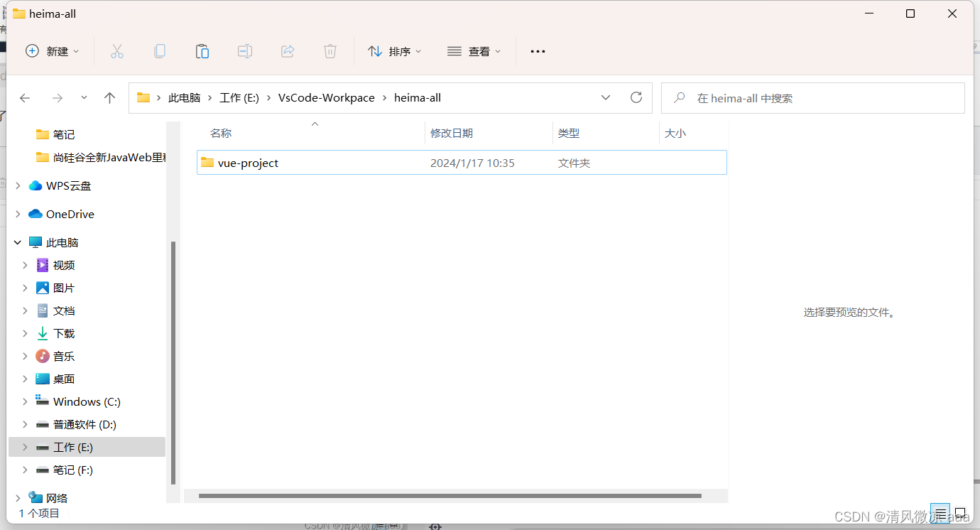Click 此电脑 in the address breadcrumb
Viewport: 980px width, 530px height.
pyautogui.click(x=184, y=98)
